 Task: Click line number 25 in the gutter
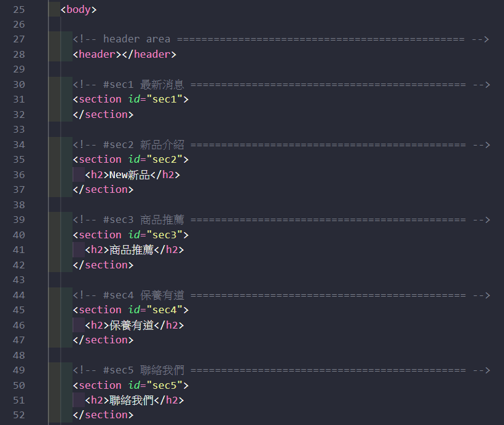coord(19,9)
